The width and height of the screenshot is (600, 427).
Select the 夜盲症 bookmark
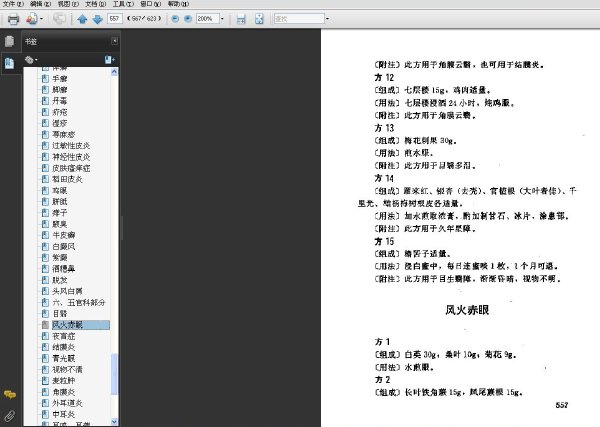click(64, 336)
